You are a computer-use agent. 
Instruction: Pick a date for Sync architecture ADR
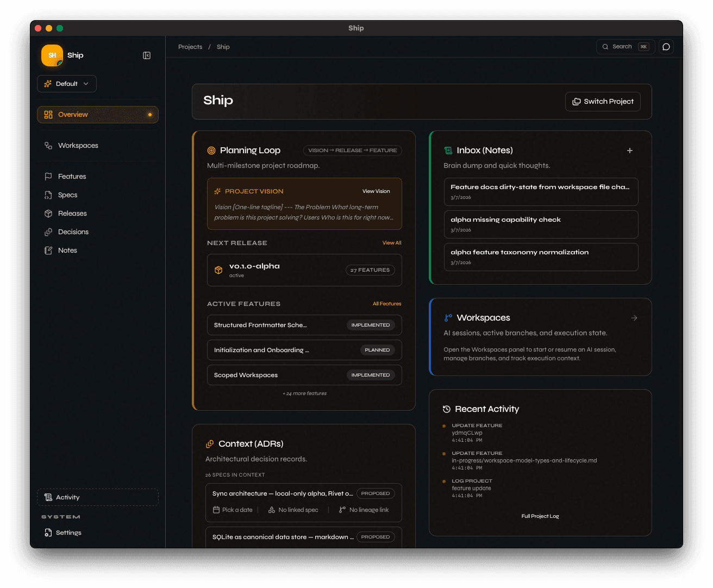237,510
